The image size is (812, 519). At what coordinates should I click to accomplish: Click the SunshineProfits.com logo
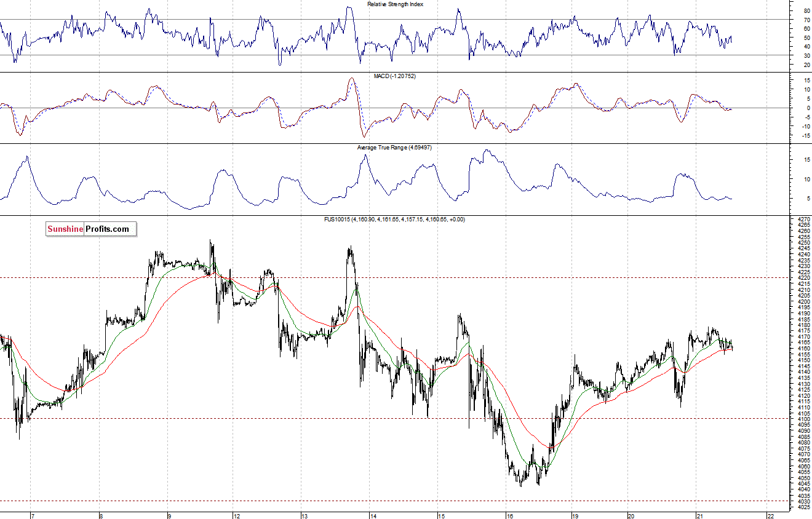(91, 229)
